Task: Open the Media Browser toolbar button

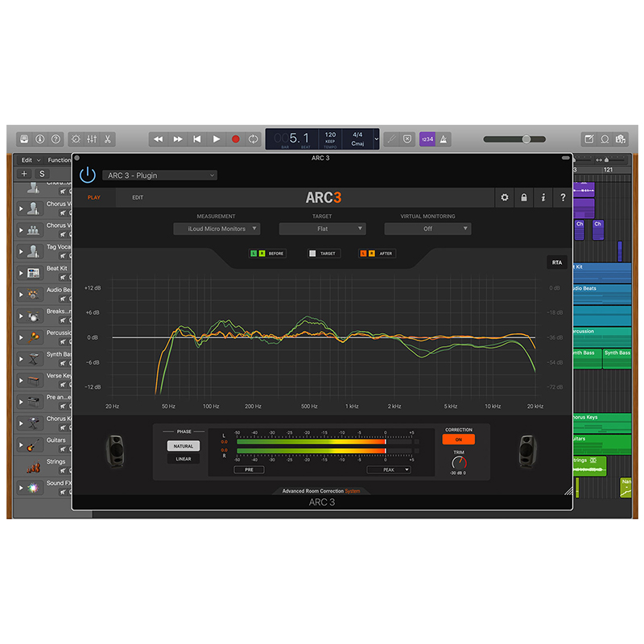Action: point(620,139)
